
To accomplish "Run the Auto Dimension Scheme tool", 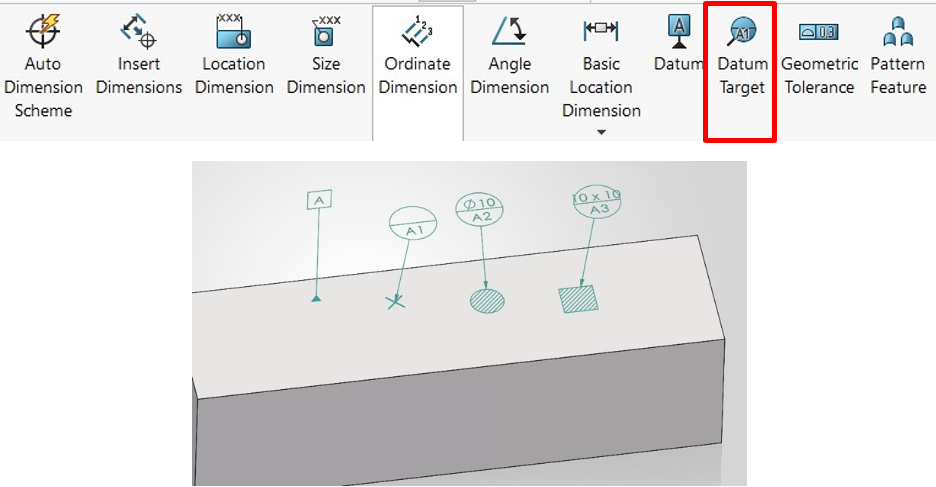I will point(43,66).
